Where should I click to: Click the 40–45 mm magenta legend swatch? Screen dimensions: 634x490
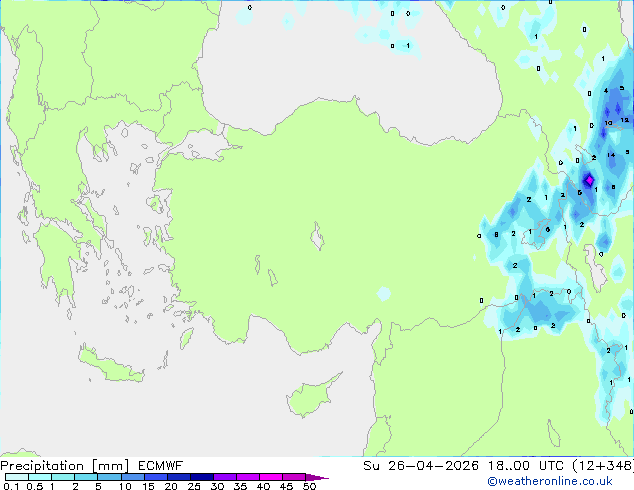(271, 477)
